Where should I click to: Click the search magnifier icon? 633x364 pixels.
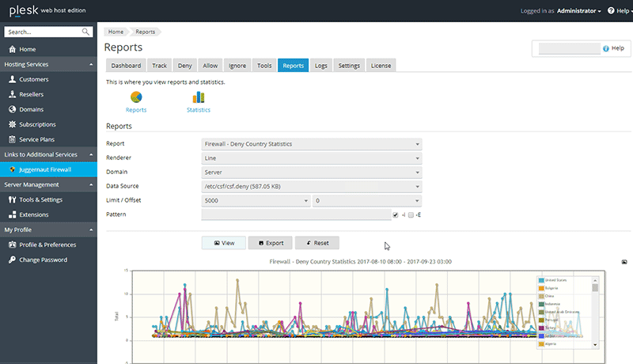(85, 32)
